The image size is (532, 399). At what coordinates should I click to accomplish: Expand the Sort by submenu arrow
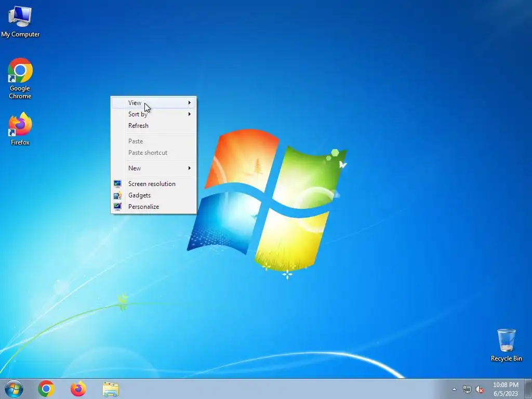tap(190, 114)
